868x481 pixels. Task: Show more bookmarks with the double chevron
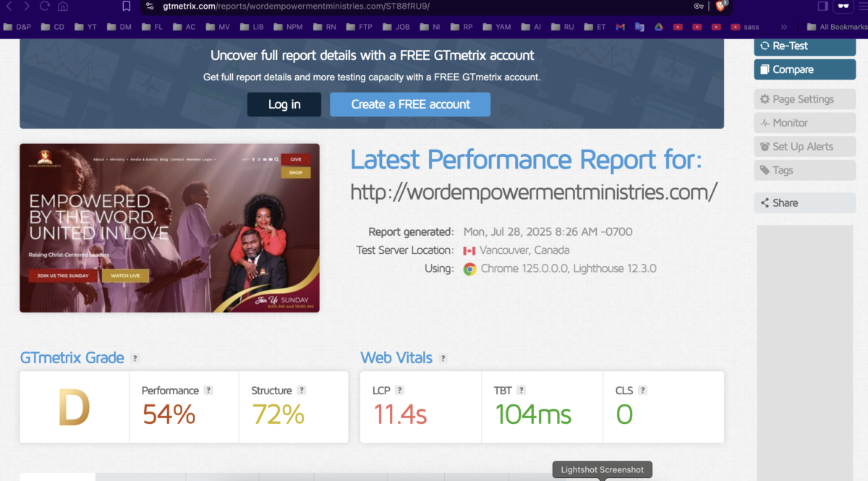[784, 27]
